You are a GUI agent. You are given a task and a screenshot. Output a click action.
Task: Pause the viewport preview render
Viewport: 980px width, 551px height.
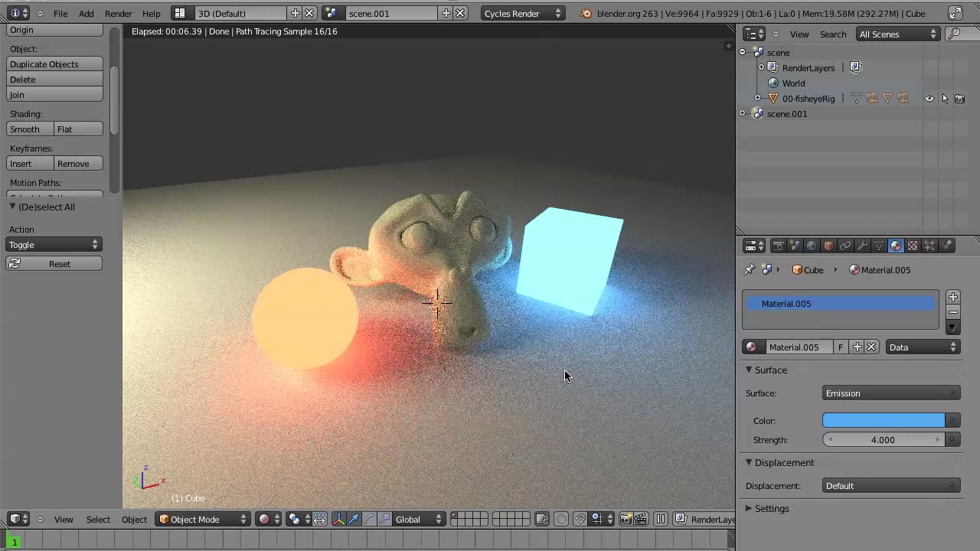pos(660,519)
